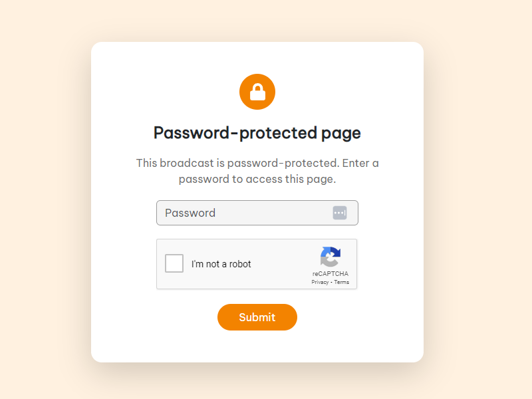Click the "password to access this page" line

pos(257,179)
